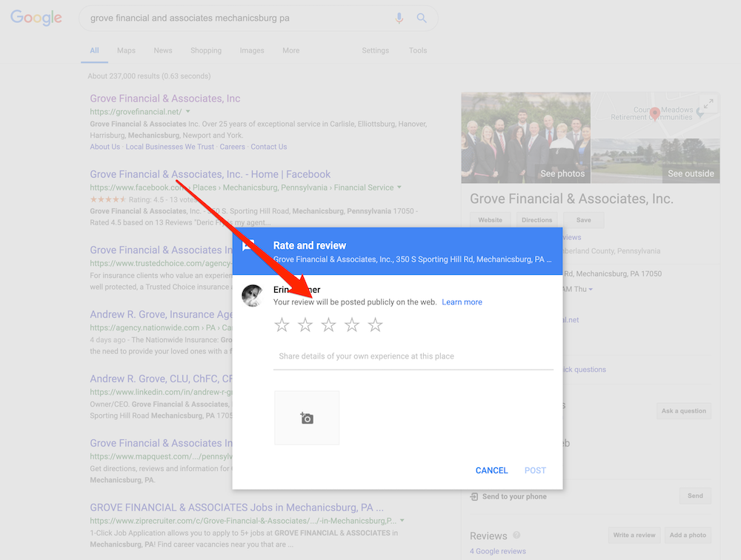The width and height of the screenshot is (741, 560).
Task: Click the red map pin marker
Action: tap(654, 113)
